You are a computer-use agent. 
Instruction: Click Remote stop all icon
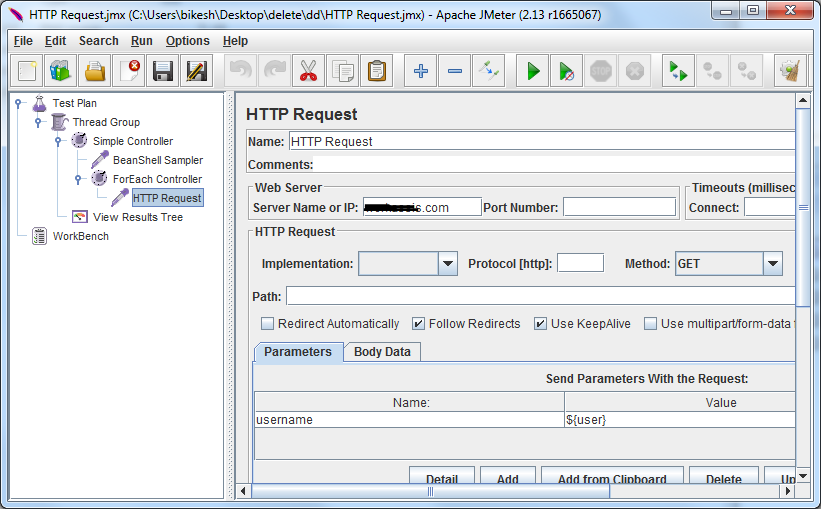713,71
